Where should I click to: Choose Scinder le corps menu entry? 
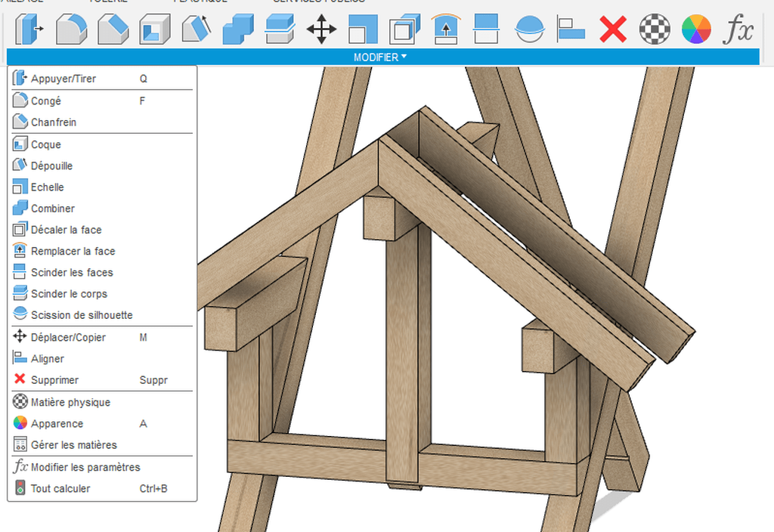[102, 294]
